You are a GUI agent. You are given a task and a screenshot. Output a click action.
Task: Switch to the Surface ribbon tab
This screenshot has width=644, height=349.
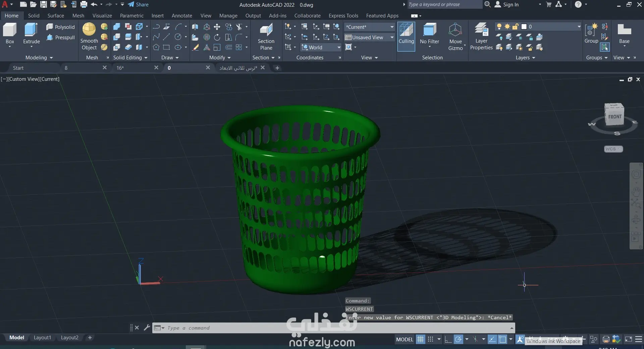(56, 15)
